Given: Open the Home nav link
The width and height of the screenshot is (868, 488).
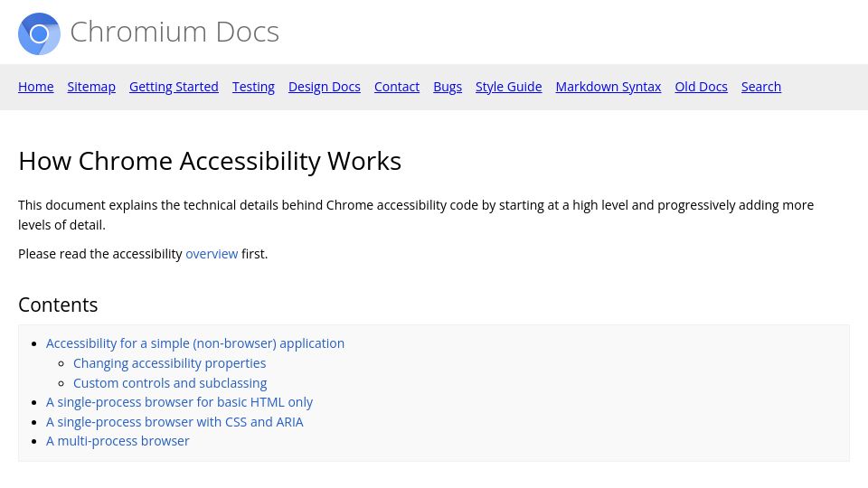Looking at the screenshot, I should 36,87.
